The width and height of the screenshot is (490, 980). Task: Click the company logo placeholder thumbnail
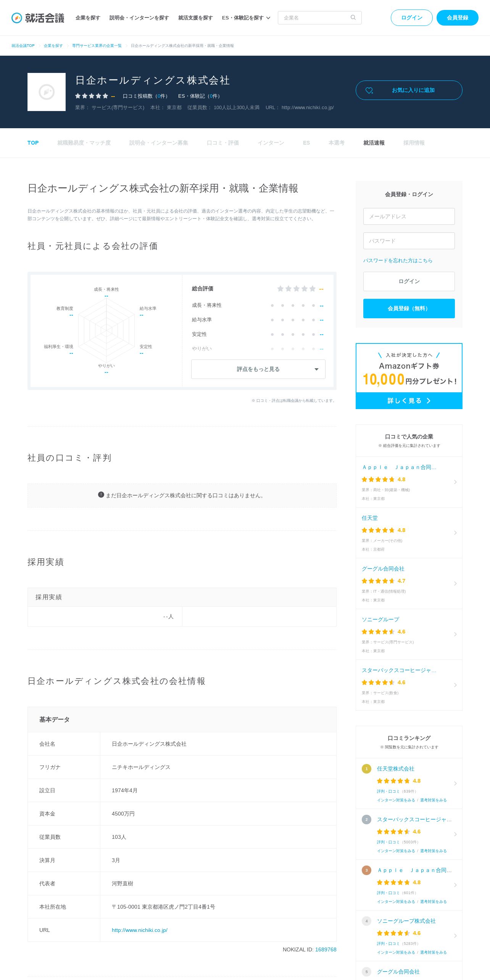(x=47, y=92)
